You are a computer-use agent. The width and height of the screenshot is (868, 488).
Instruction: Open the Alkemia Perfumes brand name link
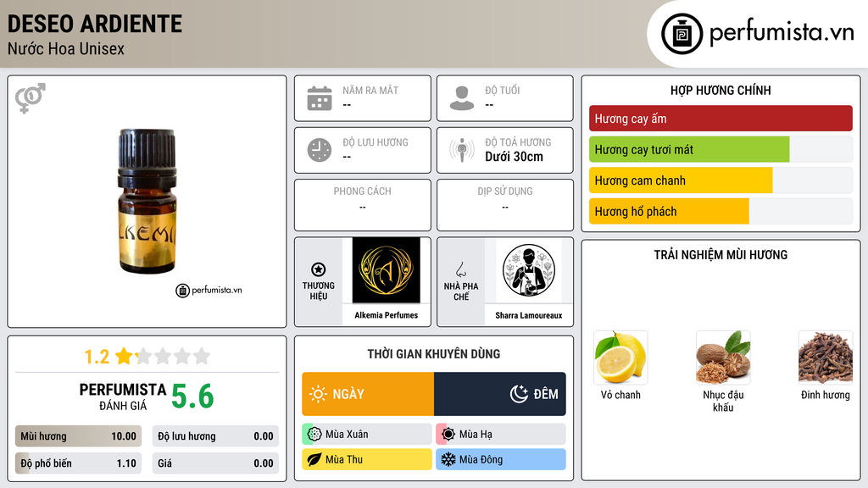click(387, 315)
